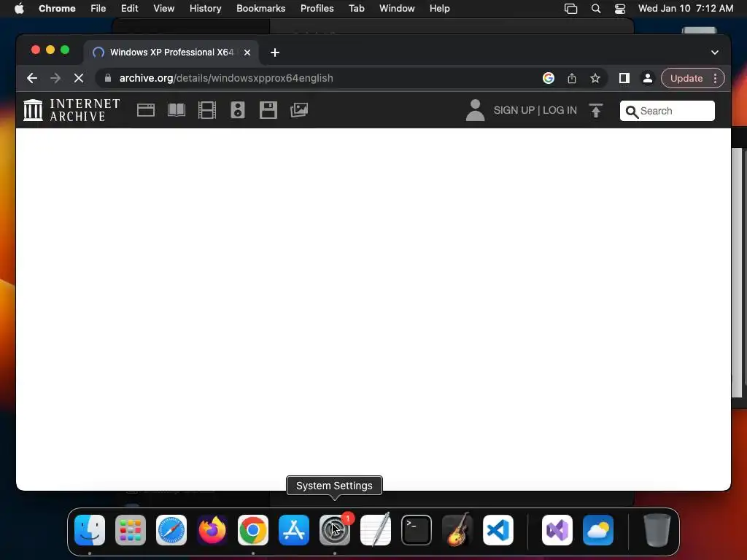Click into the Archive Search field

click(x=667, y=111)
